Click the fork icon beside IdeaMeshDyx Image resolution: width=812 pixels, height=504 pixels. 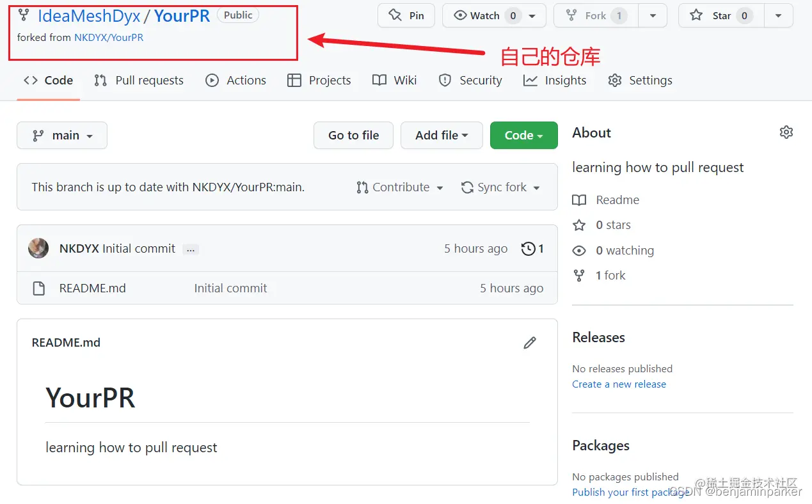(x=24, y=15)
